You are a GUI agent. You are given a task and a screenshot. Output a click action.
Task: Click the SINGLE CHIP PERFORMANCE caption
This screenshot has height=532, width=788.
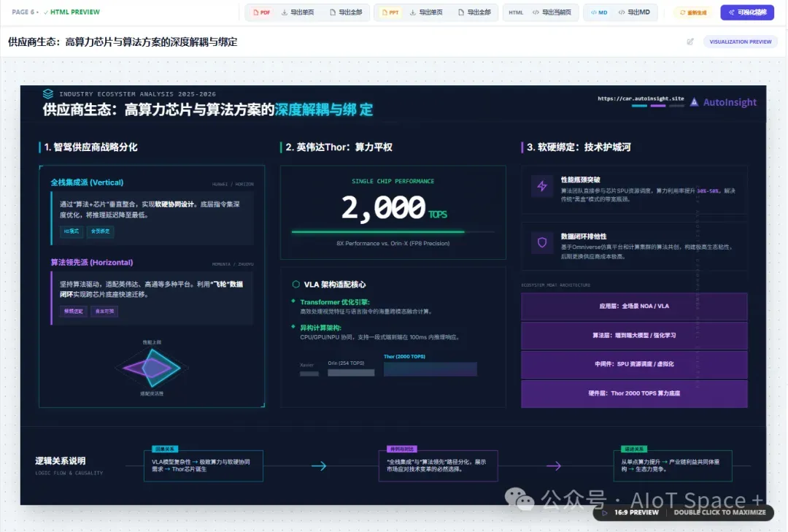point(393,181)
